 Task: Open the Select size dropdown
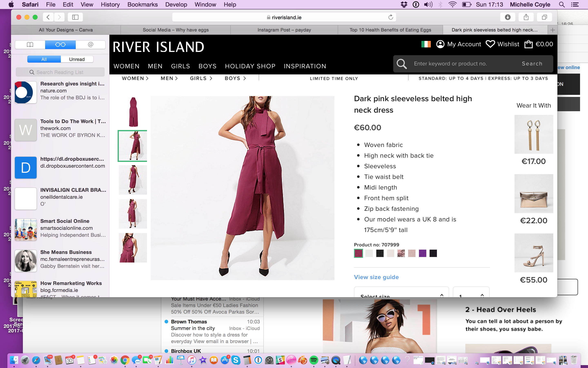[x=401, y=292]
